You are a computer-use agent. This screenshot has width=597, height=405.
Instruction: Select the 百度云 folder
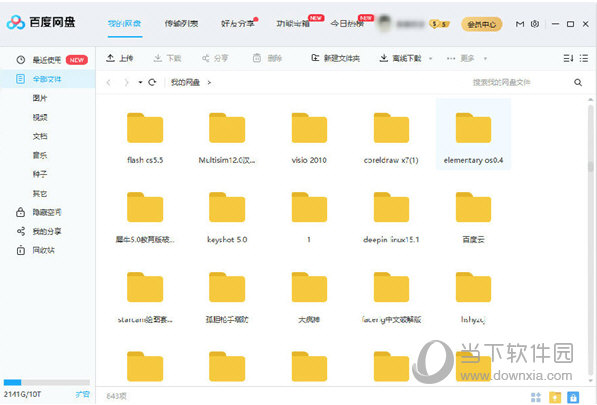tap(473, 217)
